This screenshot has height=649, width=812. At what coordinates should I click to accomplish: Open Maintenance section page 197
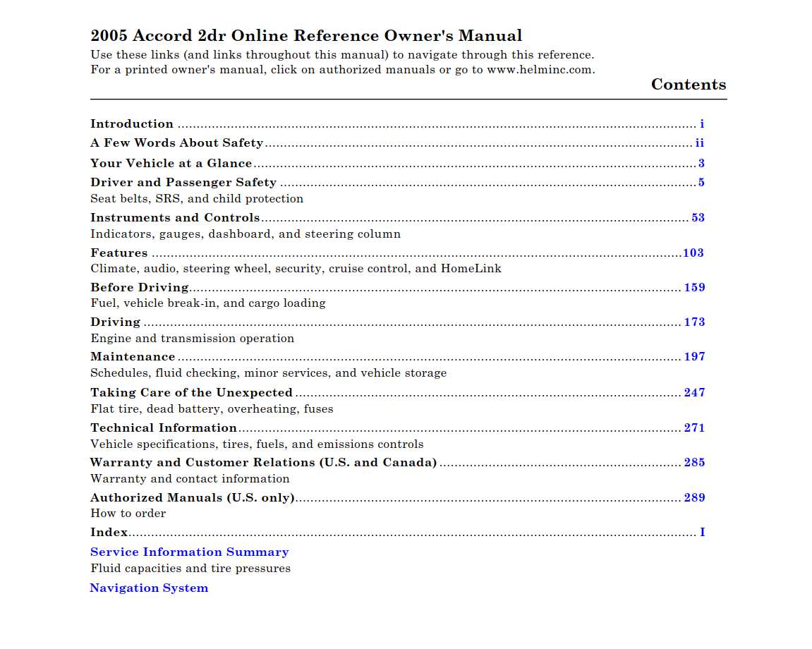point(694,357)
